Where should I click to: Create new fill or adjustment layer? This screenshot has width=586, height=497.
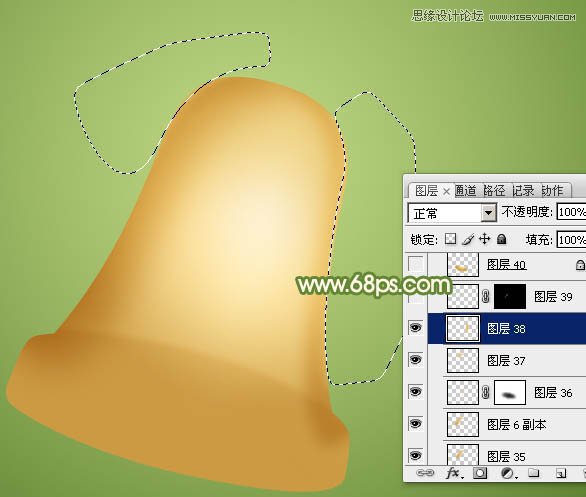point(509,474)
